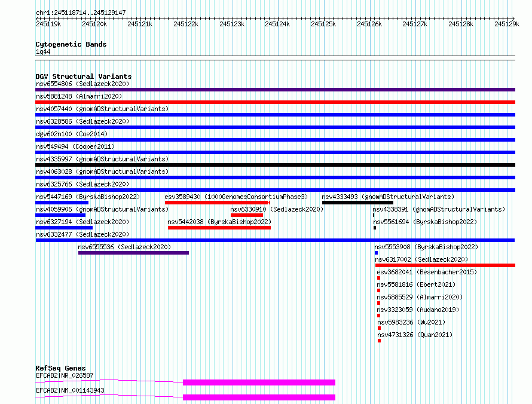The width and height of the screenshot is (532, 404).
Task: Click the esv3682041 (Besenbacher2015) label
Action: coord(427,272)
